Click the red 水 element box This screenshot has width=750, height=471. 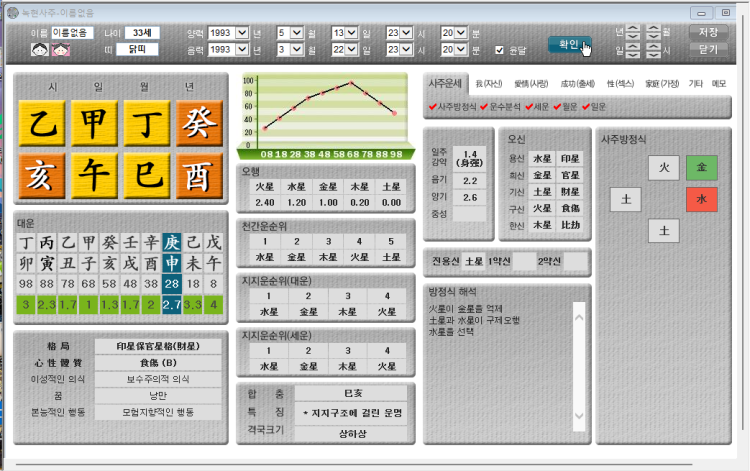click(x=701, y=199)
